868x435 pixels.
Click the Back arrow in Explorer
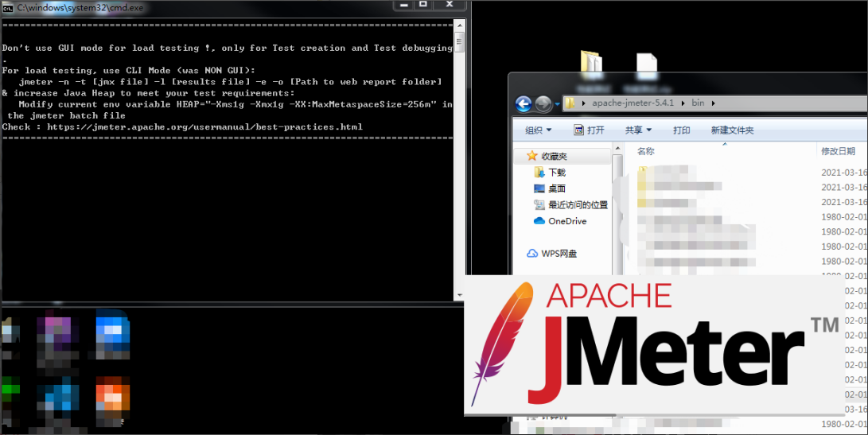[x=524, y=103]
